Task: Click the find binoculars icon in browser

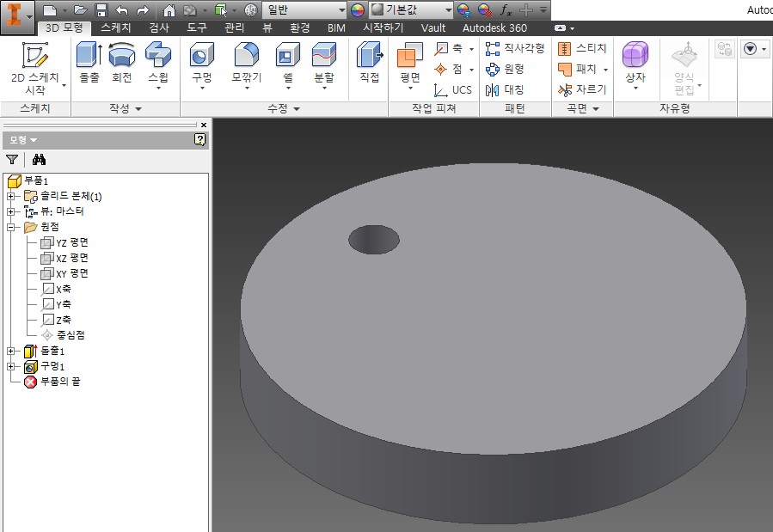Action: (x=39, y=159)
